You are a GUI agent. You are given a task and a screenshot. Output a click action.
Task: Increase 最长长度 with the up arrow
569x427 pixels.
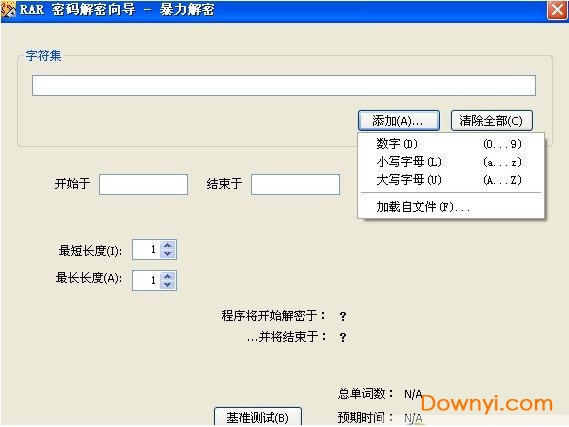tap(168, 276)
